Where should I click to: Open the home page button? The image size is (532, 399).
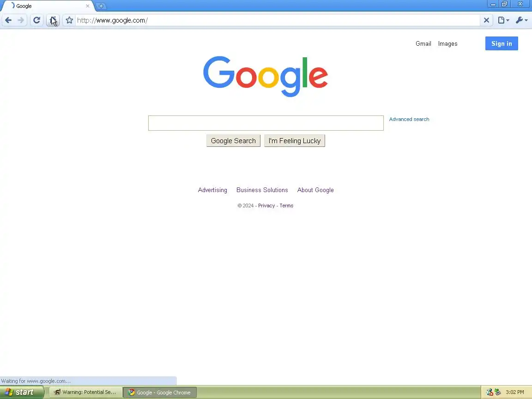(53, 20)
